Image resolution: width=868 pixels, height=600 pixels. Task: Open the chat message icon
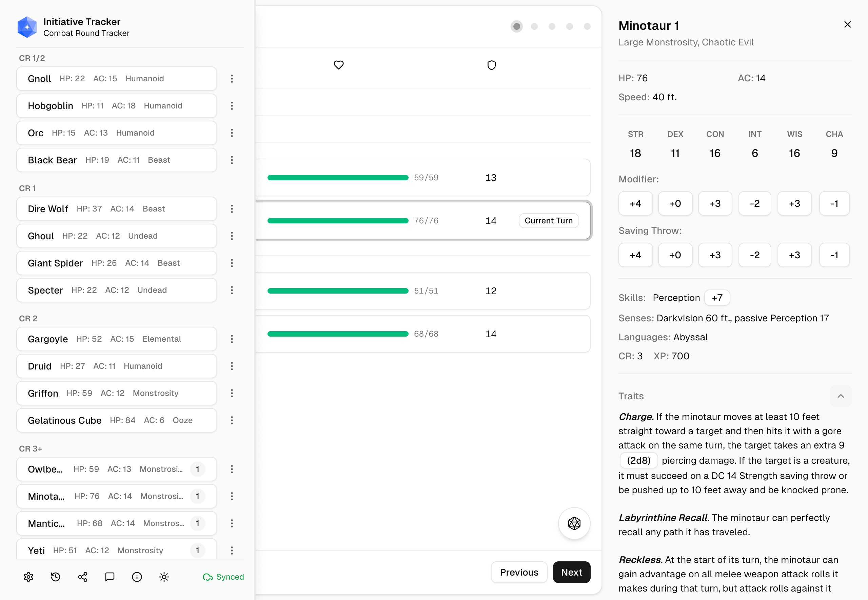click(x=110, y=577)
